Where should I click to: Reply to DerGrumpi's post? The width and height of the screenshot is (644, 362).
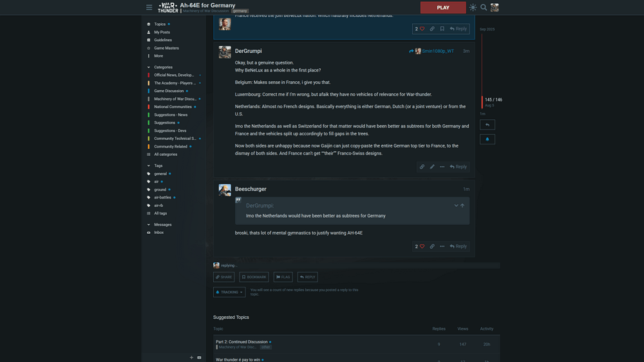pyautogui.click(x=459, y=167)
